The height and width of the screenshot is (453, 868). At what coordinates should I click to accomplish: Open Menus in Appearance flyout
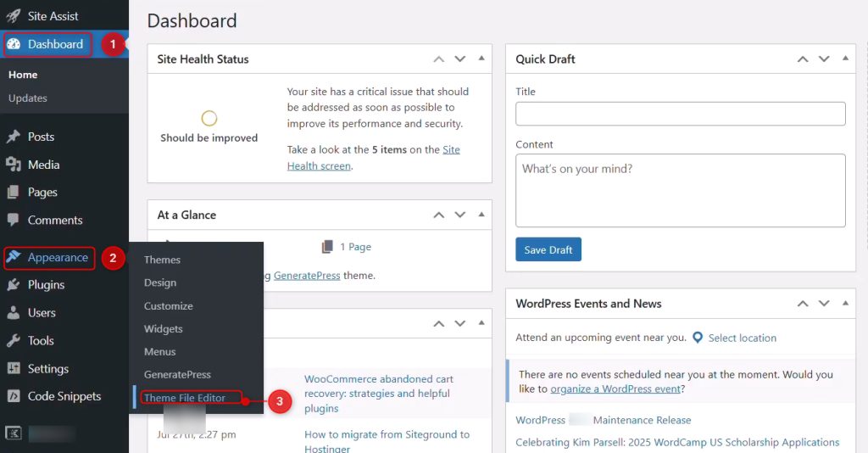pos(159,352)
